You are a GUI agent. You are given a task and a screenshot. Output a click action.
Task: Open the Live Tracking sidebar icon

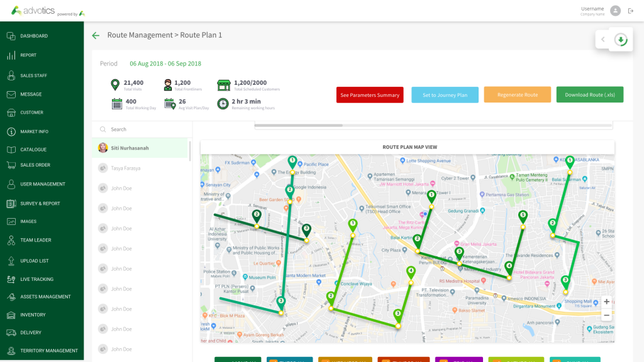10,278
